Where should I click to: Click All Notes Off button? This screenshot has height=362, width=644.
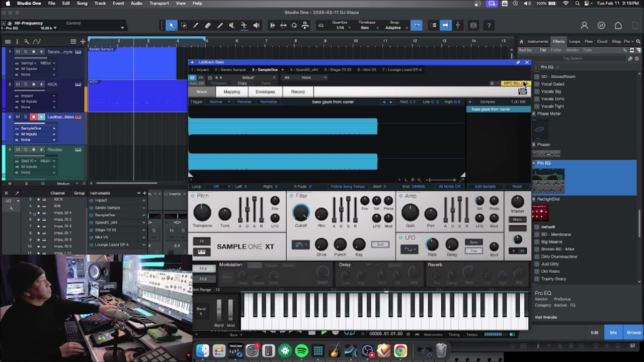click(x=449, y=187)
